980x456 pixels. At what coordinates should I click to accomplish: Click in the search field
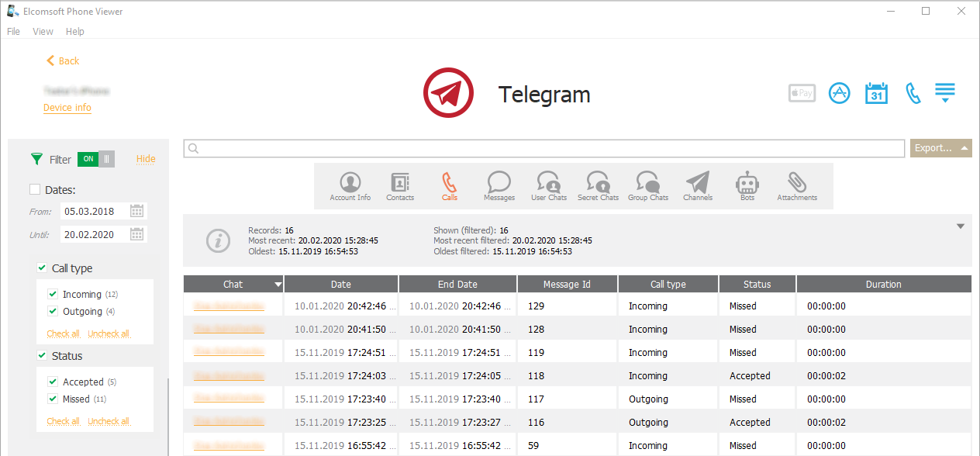[543, 148]
